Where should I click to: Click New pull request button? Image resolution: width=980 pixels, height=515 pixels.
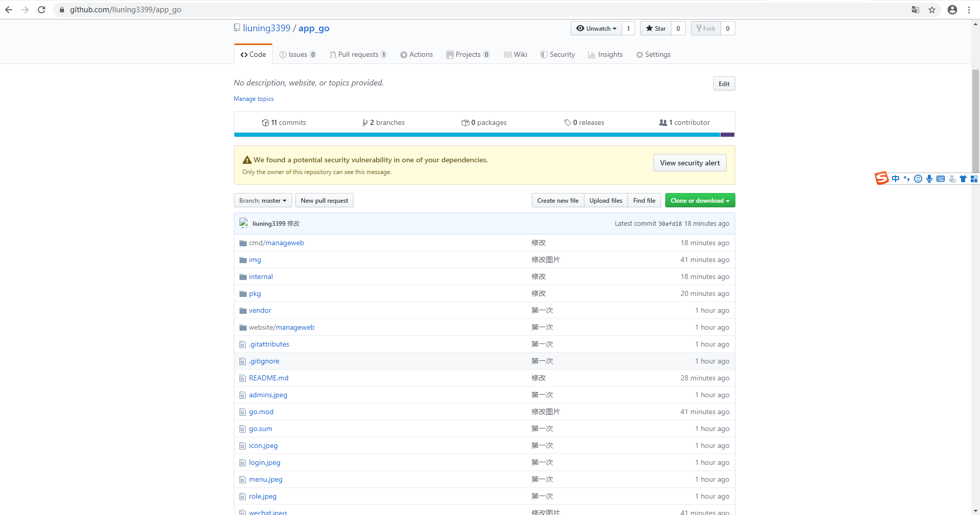pos(324,200)
